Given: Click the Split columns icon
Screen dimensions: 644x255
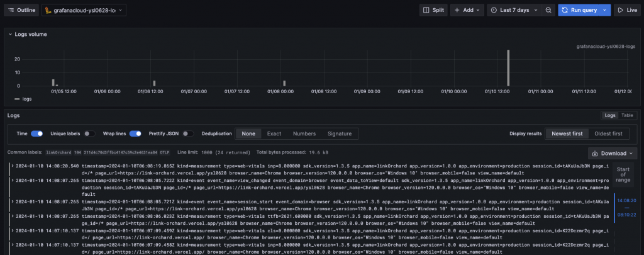Looking at the screenshot, I should [426, 10].
